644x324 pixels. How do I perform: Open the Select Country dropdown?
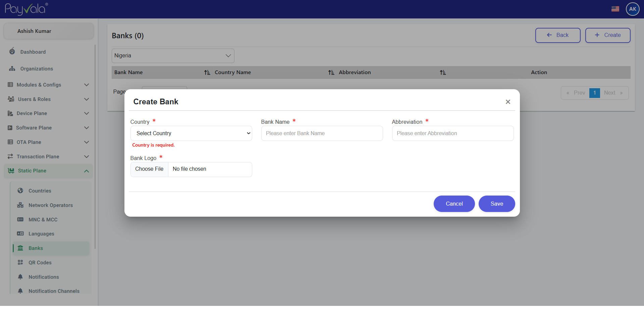[191, 133]
